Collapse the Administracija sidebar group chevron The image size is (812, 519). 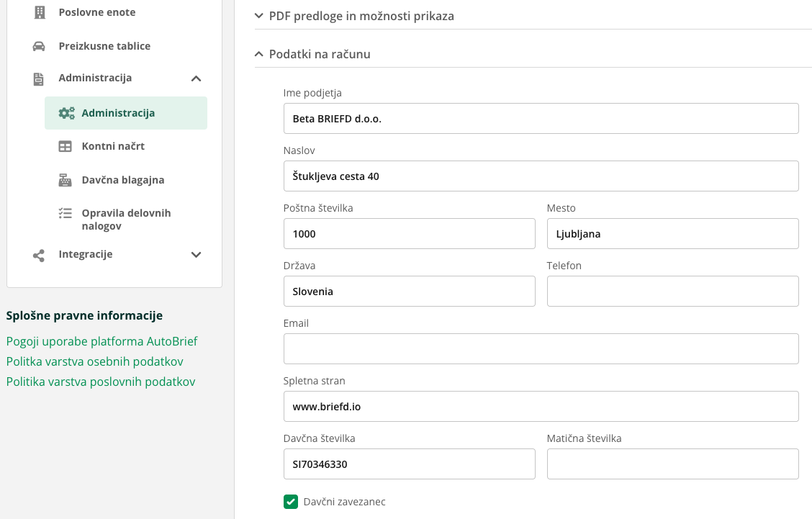(196, 78)
